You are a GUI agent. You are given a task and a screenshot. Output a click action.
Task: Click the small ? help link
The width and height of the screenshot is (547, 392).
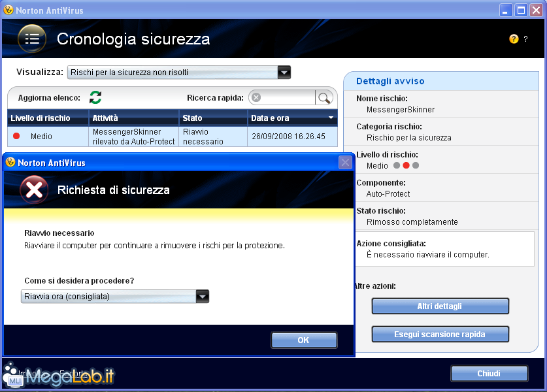click(x=525, y=39)
